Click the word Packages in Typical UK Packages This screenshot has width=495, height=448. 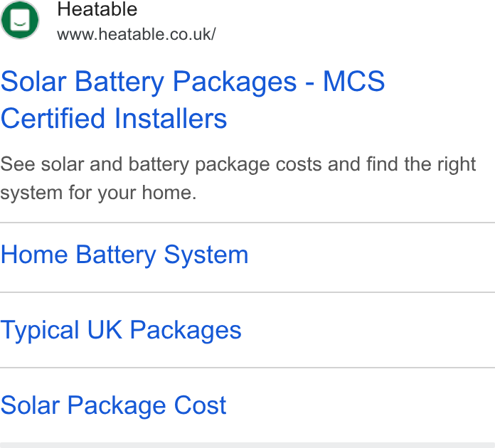(x=186, y=331)
